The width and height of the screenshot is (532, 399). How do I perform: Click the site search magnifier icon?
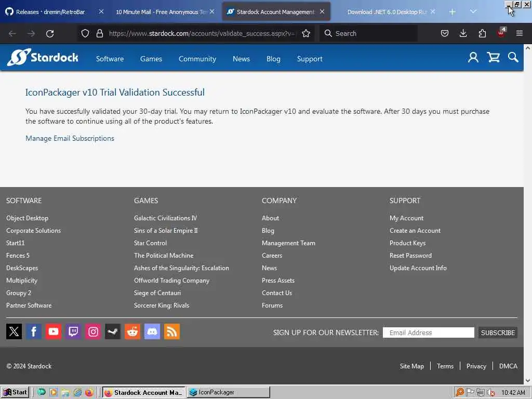coord(513,57)
